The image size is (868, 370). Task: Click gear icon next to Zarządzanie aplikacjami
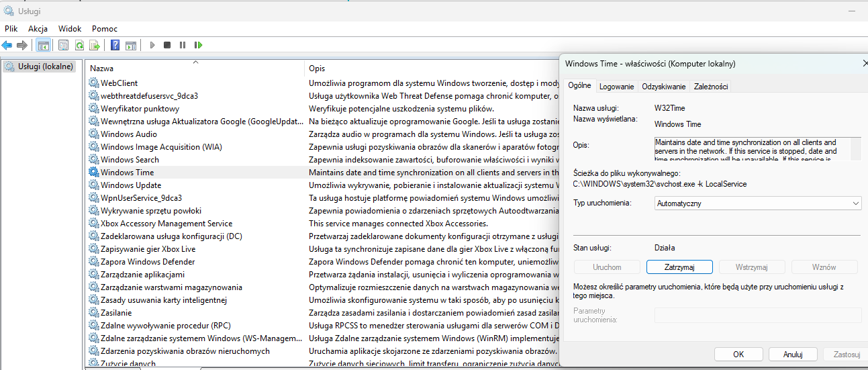point(93,275)
